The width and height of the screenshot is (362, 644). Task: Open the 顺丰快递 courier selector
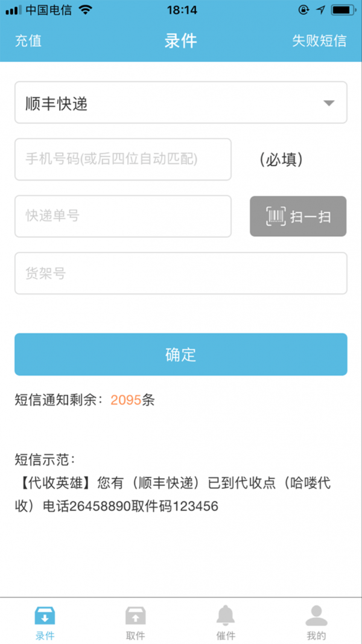coord(169,103)
